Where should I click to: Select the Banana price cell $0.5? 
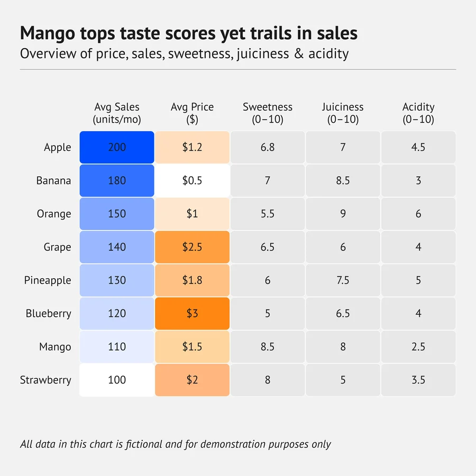(x=192, y=180)
